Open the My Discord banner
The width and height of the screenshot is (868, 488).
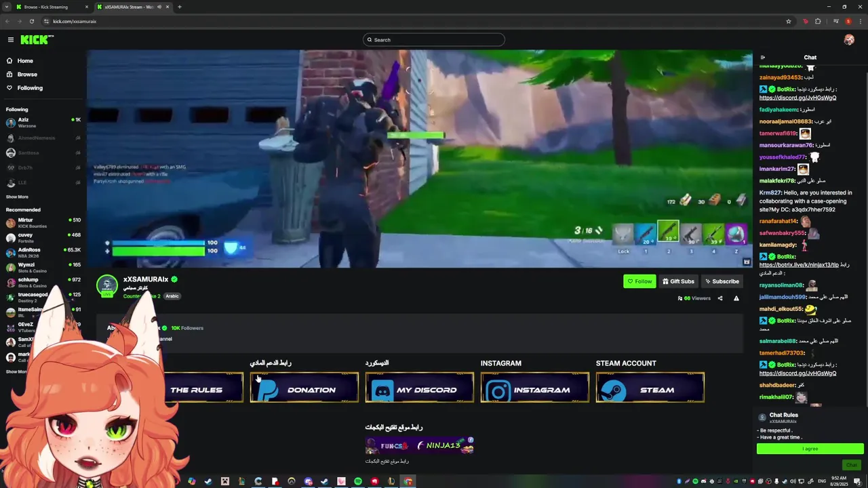[420, 388]
